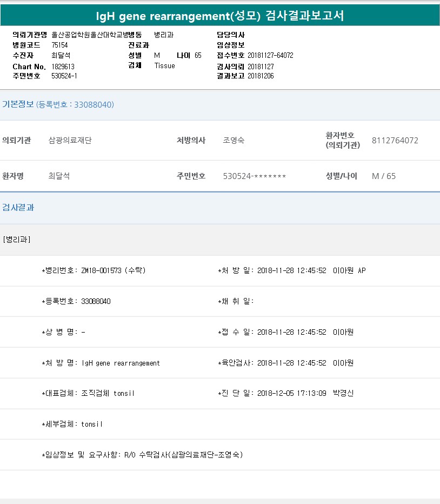The width and height of the screenshot is (440, 504).
Task: Click the masked 주민번호 530524-*******
Action: coord(254,176)
